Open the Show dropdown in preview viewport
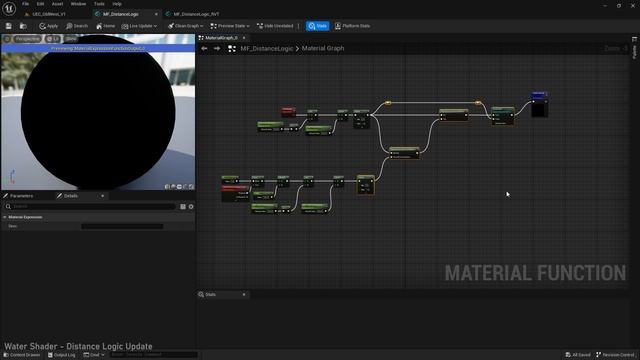The height and width of the screenshot is (360, 640). pos(71,39)
